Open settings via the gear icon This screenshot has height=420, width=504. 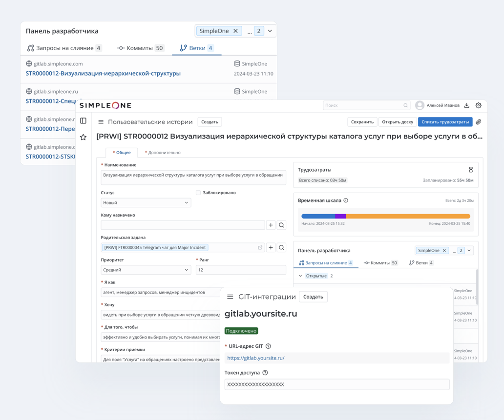(478, 105)
